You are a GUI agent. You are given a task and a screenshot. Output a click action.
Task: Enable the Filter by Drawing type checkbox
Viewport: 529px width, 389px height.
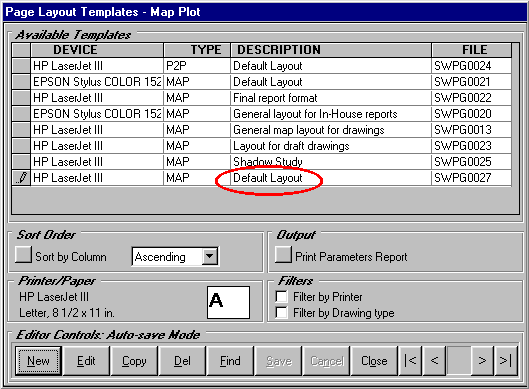281,312
